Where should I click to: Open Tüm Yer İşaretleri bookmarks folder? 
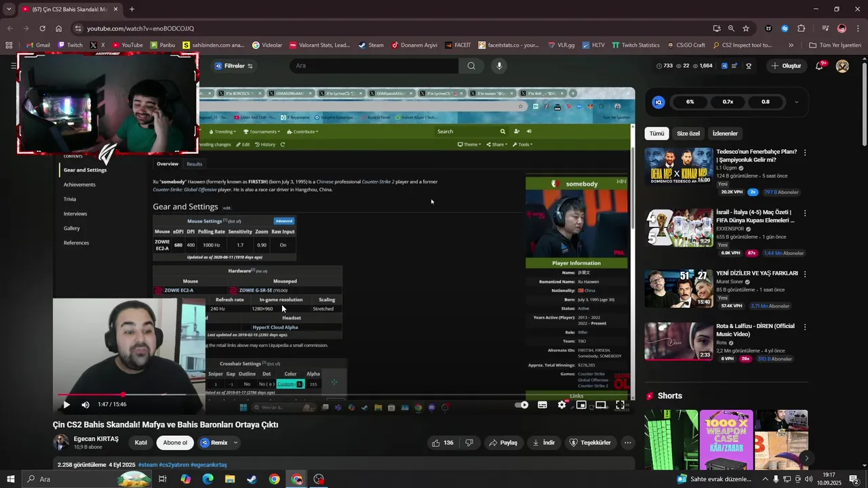[x=835, y=45]
